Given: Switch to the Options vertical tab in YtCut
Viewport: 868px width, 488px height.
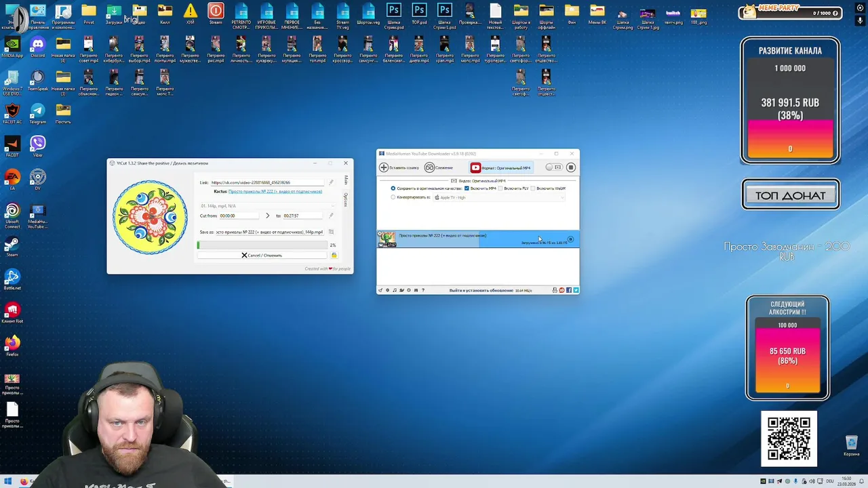Looking at the screenshot, I should tap(346, 199).
